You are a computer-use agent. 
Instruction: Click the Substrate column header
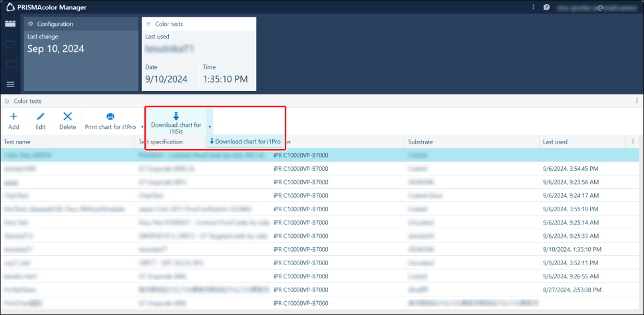pyautogui.click(x=421, y=142)
